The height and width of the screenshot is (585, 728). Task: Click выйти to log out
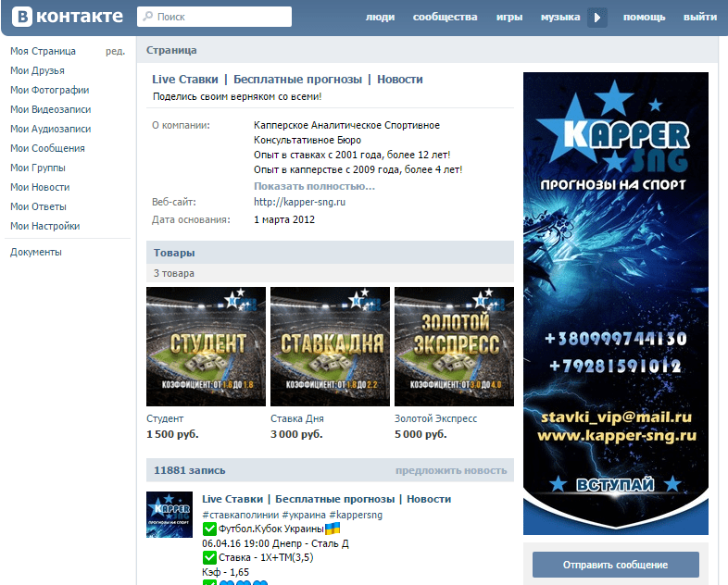click(700, 17)
